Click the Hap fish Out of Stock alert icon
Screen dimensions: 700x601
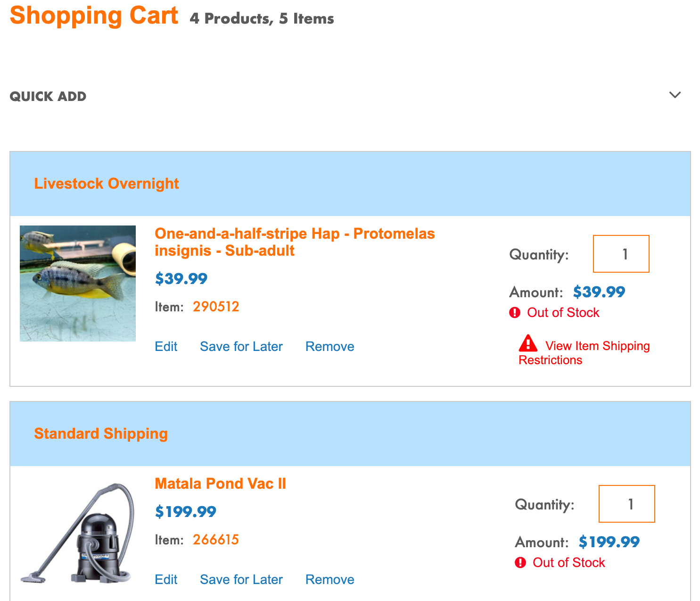[515, 312]
